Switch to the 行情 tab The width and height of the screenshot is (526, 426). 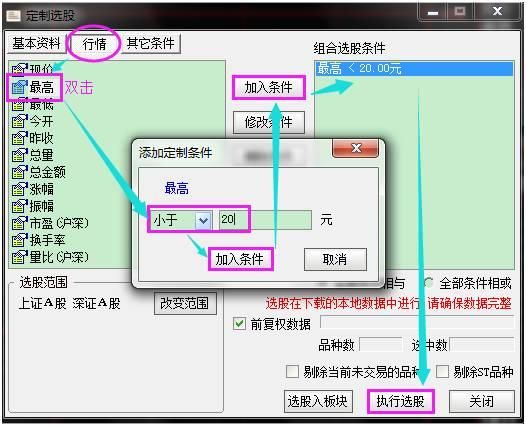[x=94, y=44]
